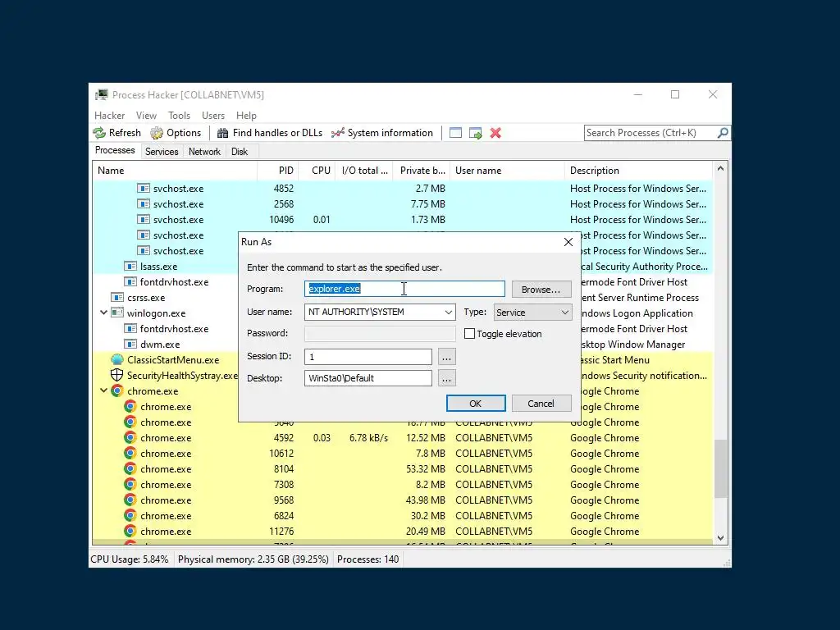The image size is (840, 630).
Task: Sort by the Name column header
Action: click(175, 171)
